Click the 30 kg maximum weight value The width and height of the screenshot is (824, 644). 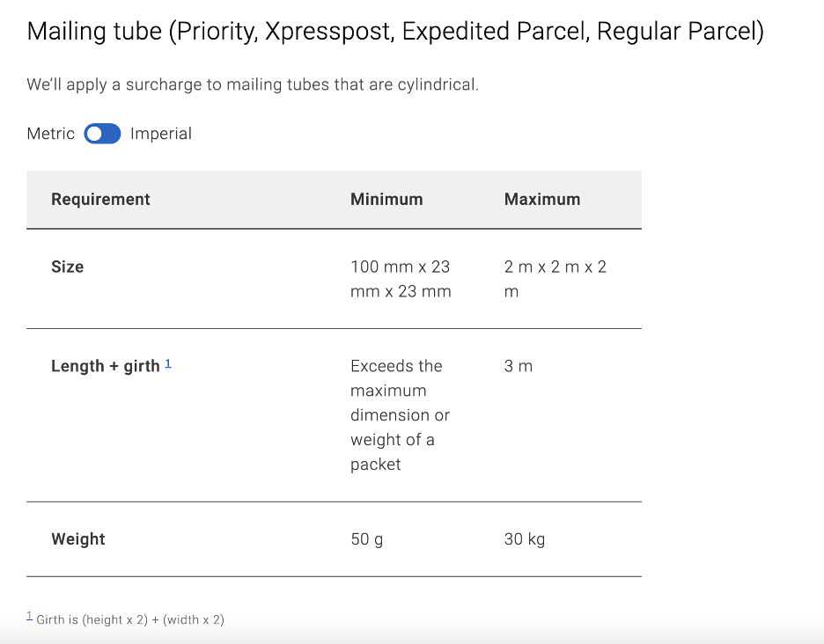pyautogui.click(x=525, y=539)
